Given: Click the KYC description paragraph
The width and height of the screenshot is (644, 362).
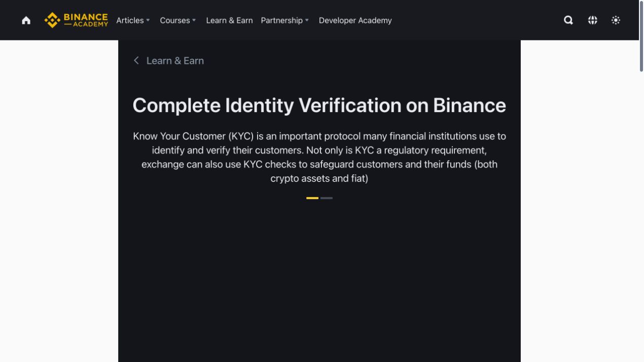Looking at the screenshot, I should click(319, 157).
